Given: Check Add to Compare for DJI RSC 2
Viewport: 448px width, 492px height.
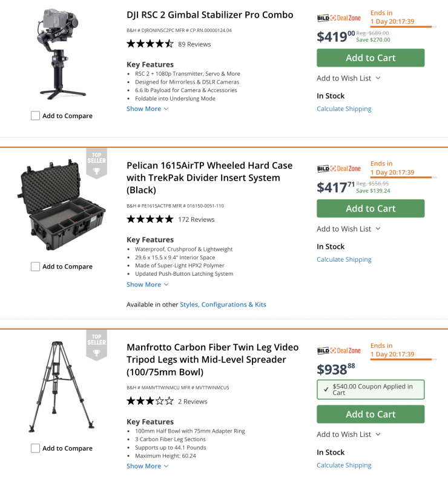Looking at the screenshot, I should tap(36, 116).
